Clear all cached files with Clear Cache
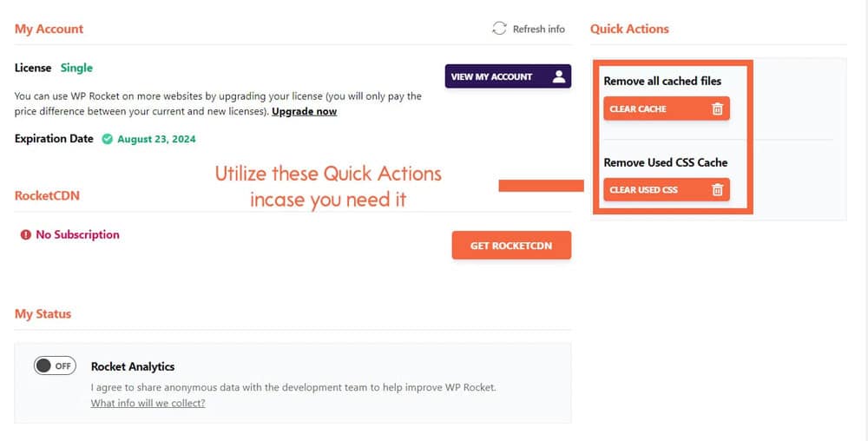The width and height of the screenshot is (868, 441). point(667,109)
